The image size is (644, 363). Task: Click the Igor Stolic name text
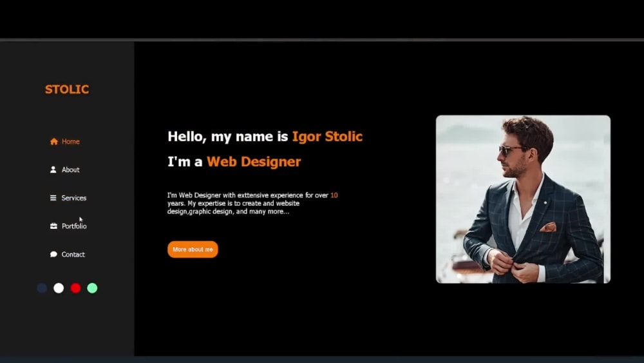(327, 137)
